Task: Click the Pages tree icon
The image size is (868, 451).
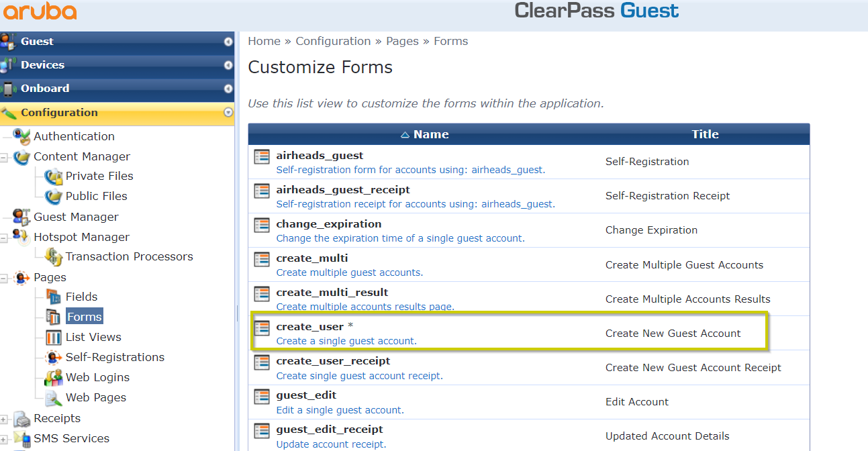Action: (22, 277)
